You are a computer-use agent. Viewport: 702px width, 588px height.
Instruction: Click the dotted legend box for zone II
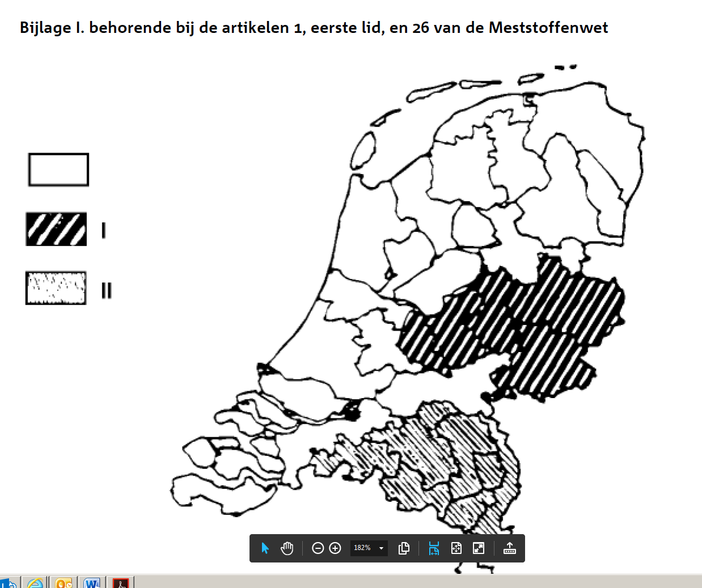tap(56, 288)
